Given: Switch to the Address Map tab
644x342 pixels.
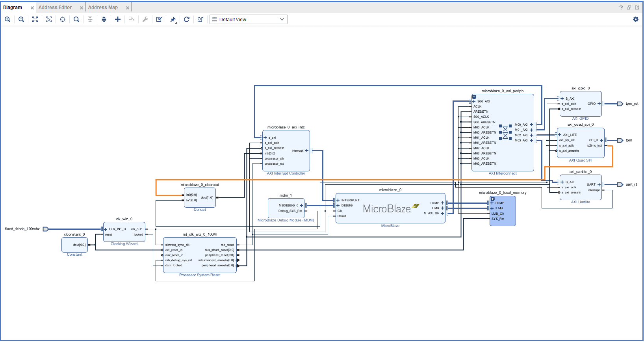Looking at the screenshot, I should (103, 7).
